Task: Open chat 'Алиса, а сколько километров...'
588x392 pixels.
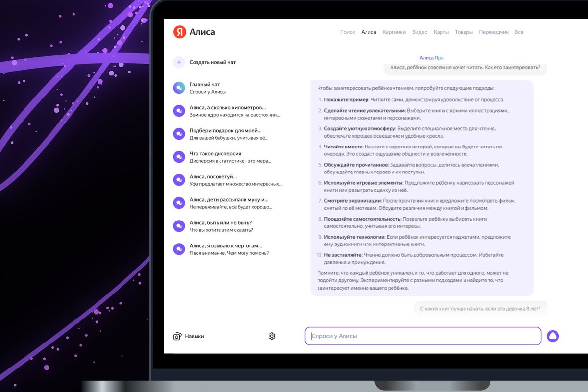Action: pyautogui.click(x=227, y=107)
